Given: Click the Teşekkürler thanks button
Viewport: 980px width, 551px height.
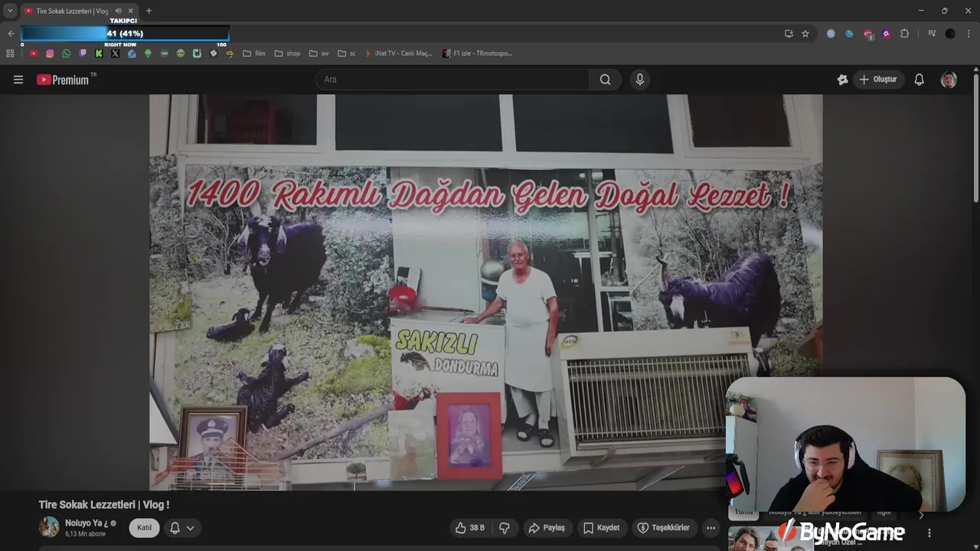Looking at the screenshot, I should tap(664, 528).
